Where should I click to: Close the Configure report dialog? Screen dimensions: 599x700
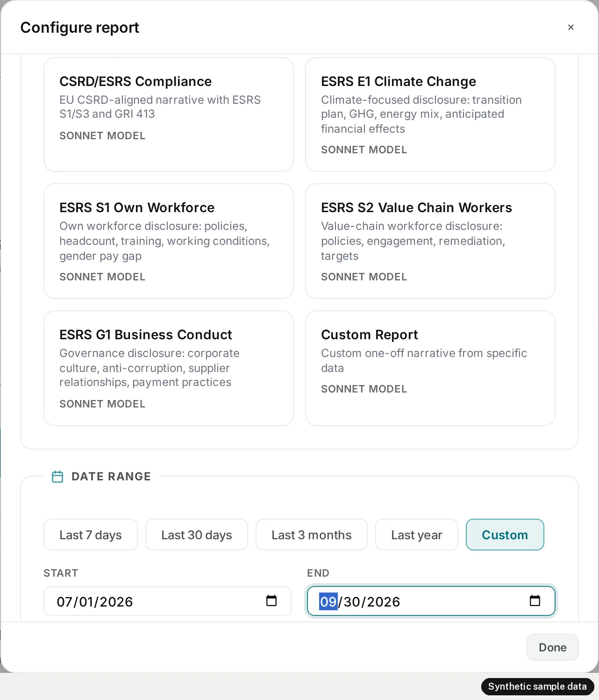570,28
